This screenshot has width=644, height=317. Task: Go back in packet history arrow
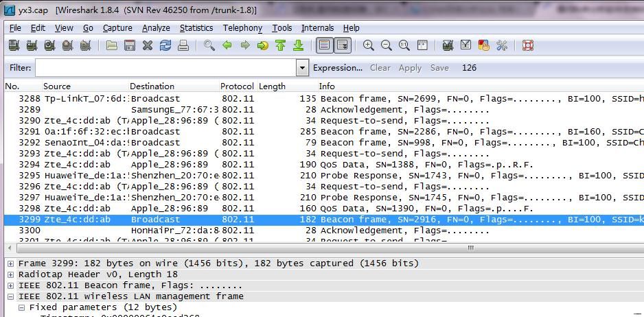pyautogui.click(x=227, y=45)
